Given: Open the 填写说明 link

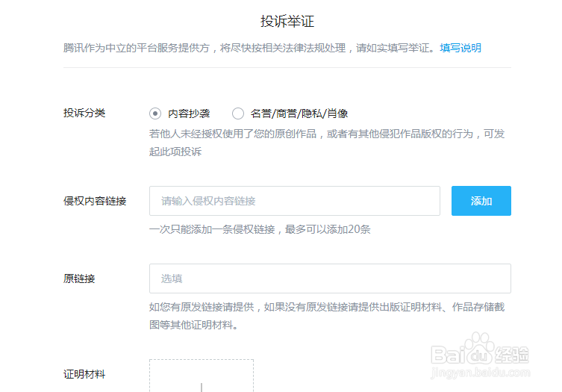Looking at the screenshot, I should click(x=460, y=48).
